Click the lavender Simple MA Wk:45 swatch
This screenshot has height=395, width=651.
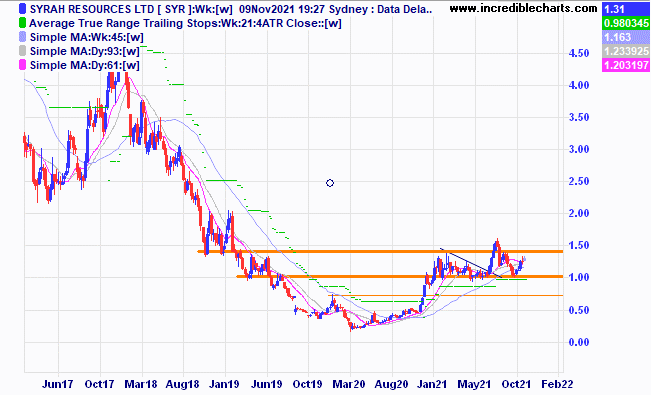[22, 37]
